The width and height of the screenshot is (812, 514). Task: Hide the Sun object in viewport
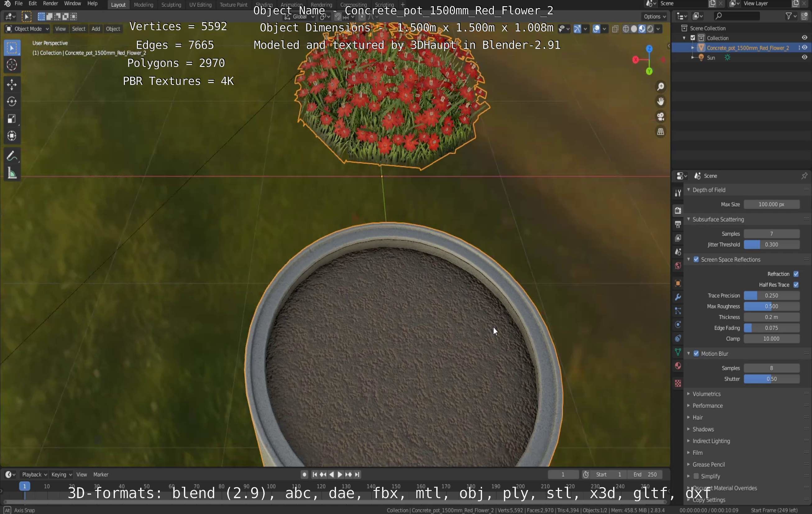(804, 58)
